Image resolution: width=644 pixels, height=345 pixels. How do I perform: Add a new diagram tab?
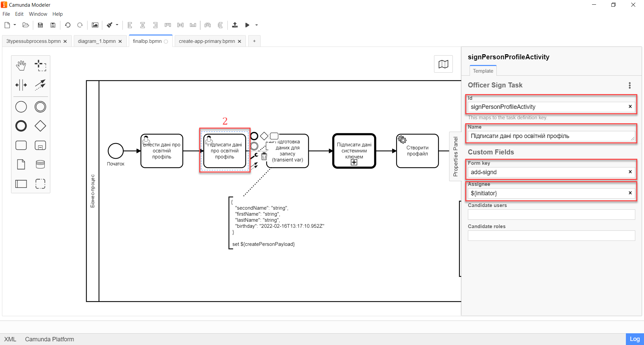coord(254,41)
